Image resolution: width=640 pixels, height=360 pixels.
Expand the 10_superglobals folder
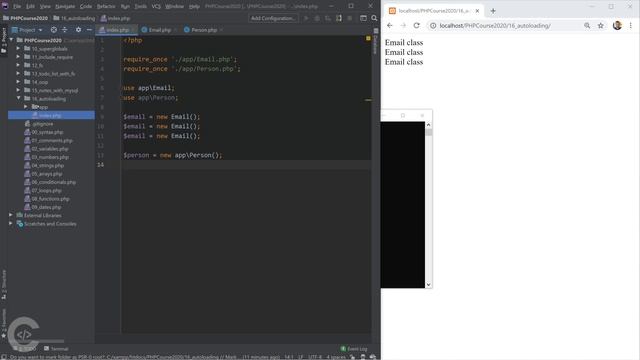[x=18, y=49]
